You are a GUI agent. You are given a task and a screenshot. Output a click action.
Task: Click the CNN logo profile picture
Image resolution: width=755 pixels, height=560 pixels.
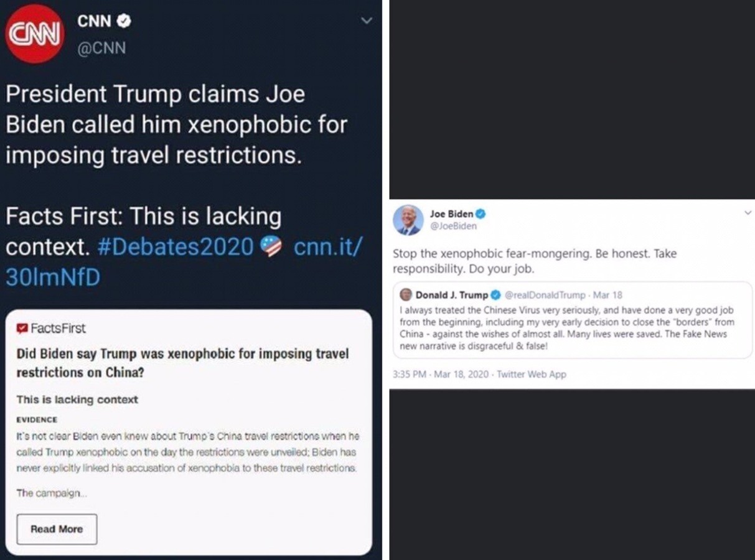34,34
